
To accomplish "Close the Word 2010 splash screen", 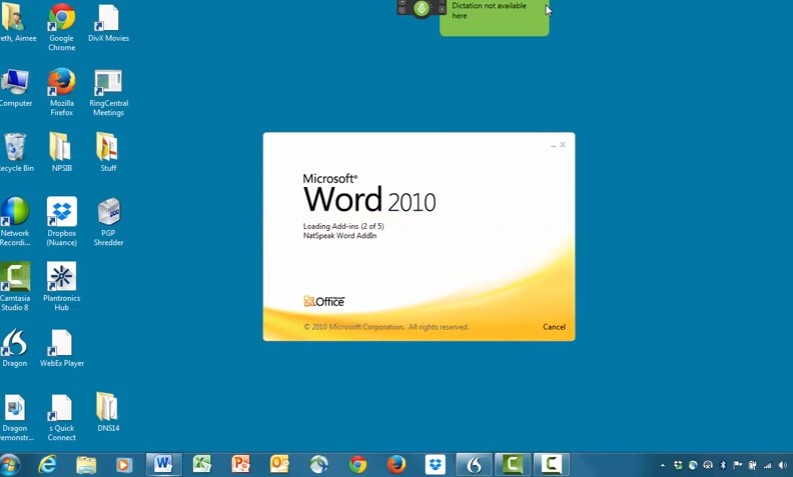I will [562, 145].
